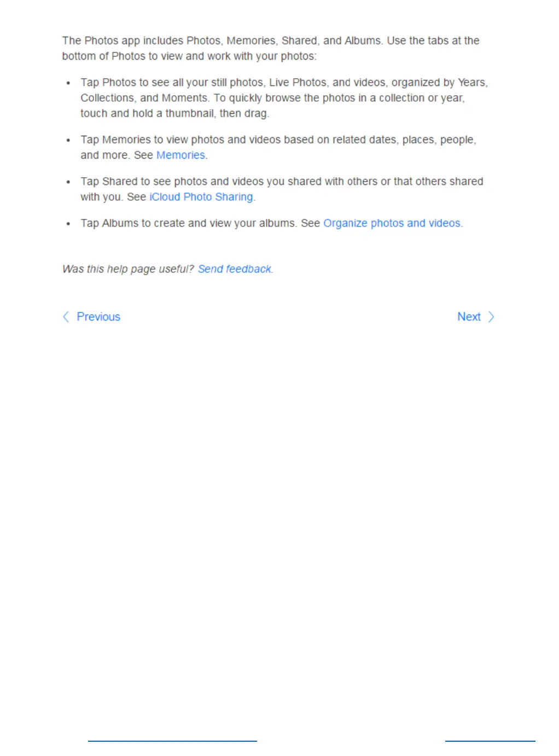Go to the Next page
The image size is (559, 756).
click(x=469, y=317)
